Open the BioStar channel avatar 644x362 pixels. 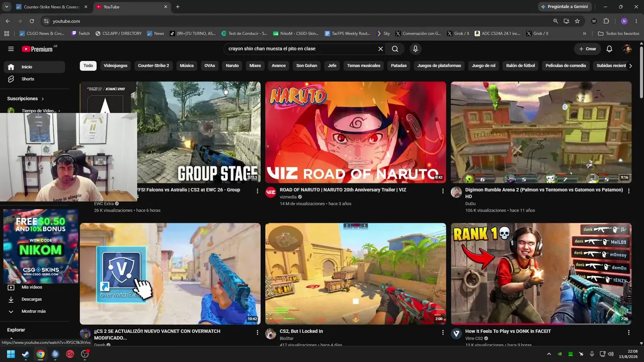pyautogui.click(x=271, y=333)
